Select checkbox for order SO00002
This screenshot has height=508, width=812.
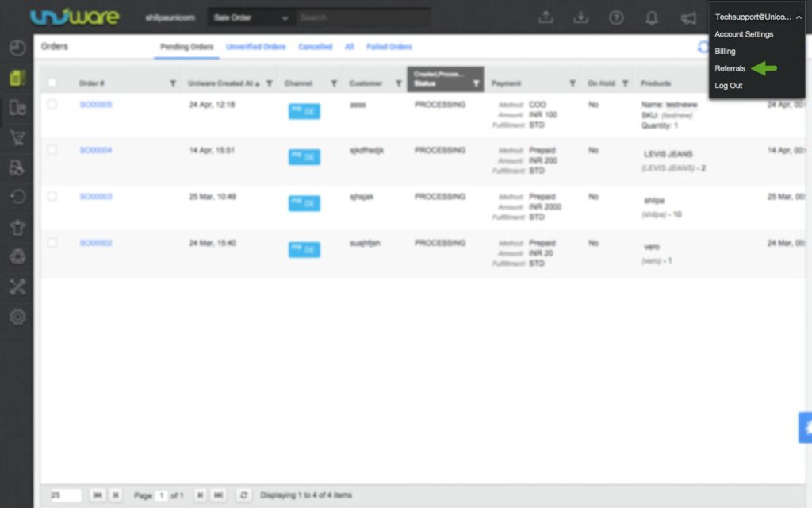click(52, 243)
